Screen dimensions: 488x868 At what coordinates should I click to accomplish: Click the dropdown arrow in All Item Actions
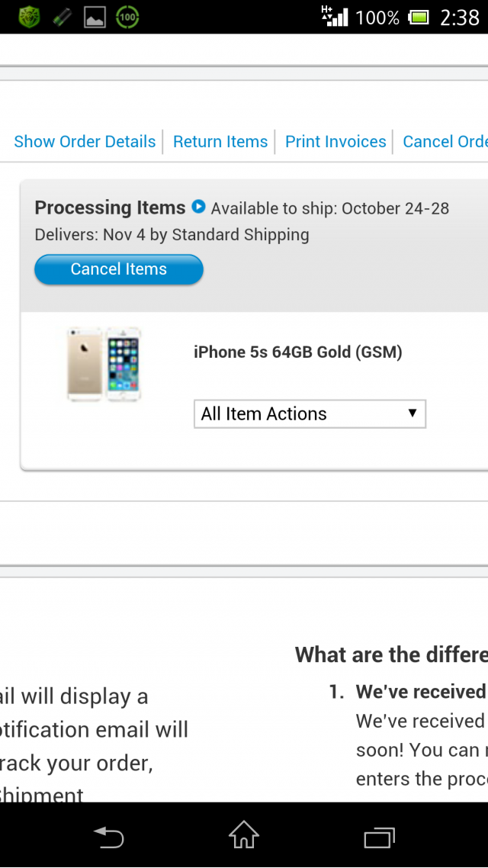(x=412, y=413)
